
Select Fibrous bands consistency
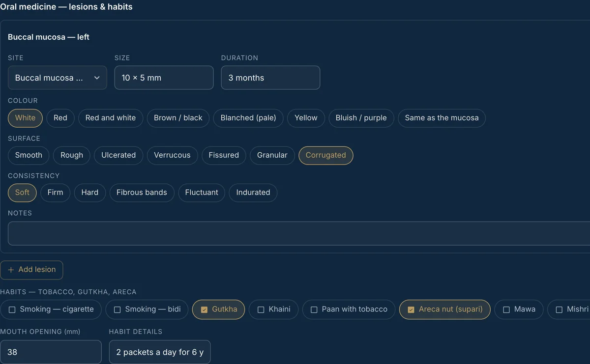pyautogui.click(x=142, y=193)
